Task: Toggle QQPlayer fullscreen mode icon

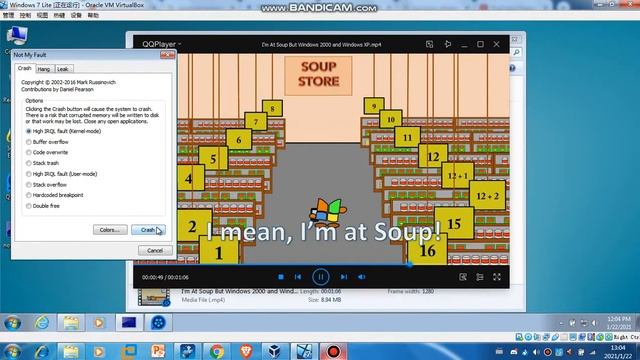Action: tap(497, 277)
